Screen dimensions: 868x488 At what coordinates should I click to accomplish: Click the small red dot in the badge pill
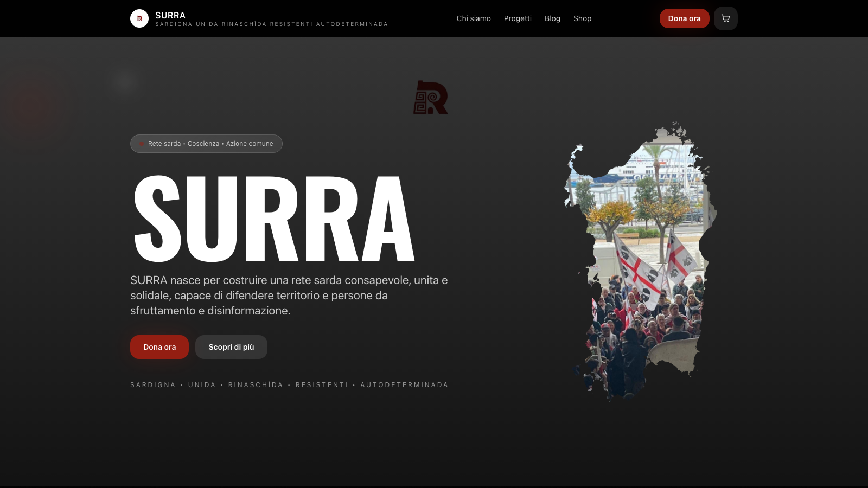coord(142,144)
